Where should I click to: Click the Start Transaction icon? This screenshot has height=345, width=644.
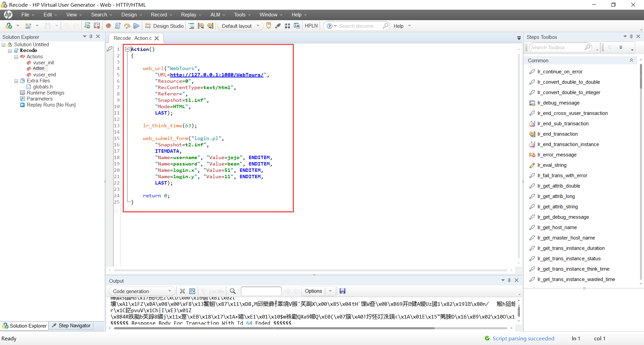201,26
